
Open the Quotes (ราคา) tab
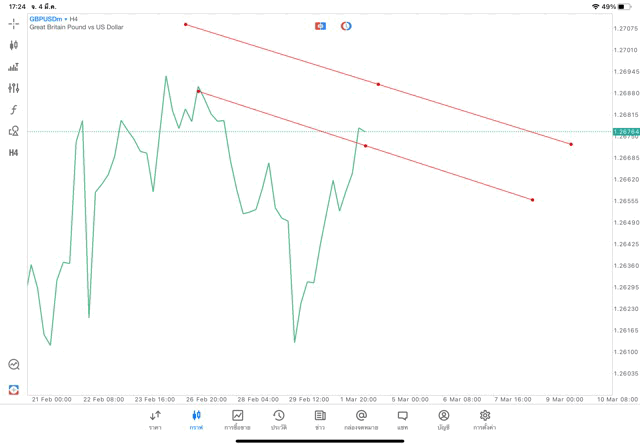tap(155, 420)
